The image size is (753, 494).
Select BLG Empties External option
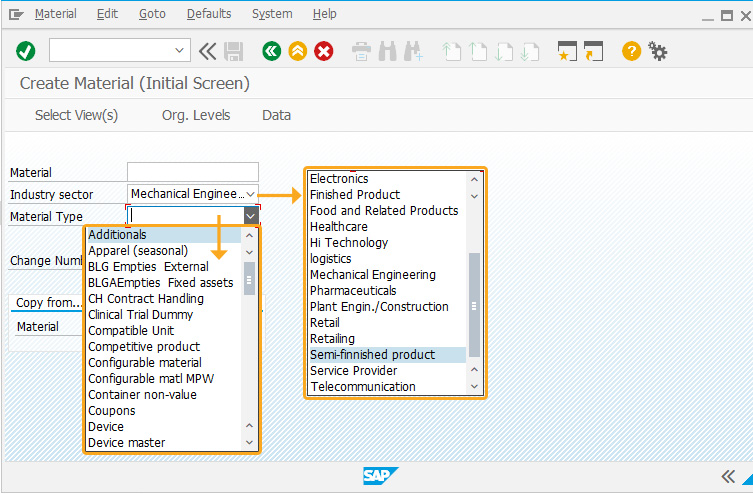pyautogui.click(x=164, y=266)
